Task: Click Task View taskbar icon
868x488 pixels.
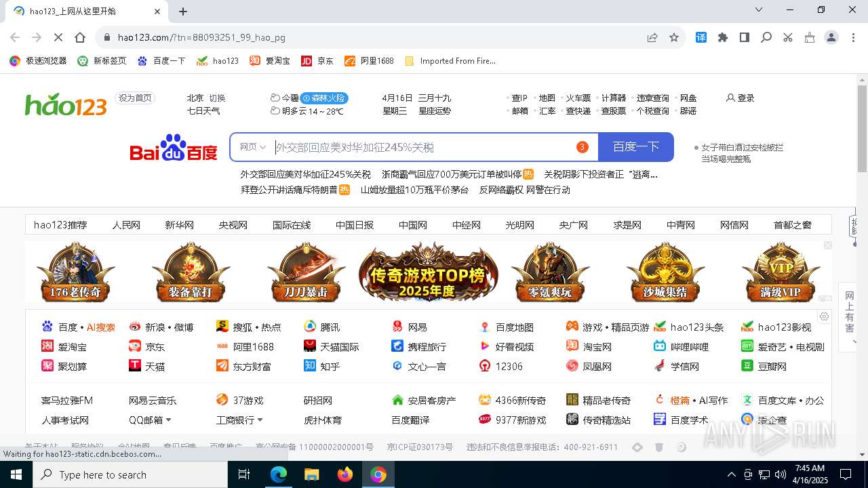Action: [244, 474]
